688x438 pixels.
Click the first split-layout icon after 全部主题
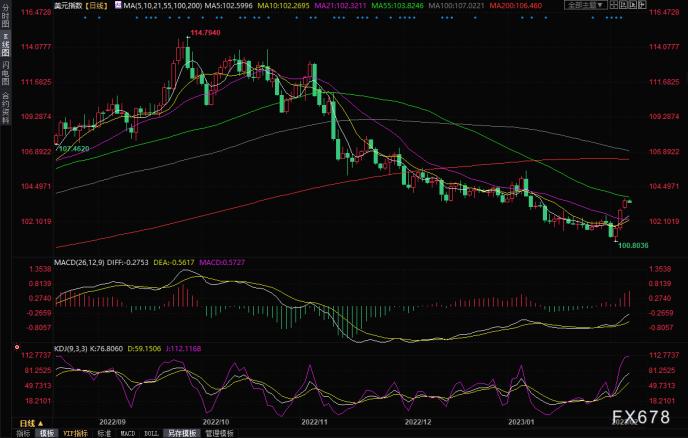click(x=614, y=5)
